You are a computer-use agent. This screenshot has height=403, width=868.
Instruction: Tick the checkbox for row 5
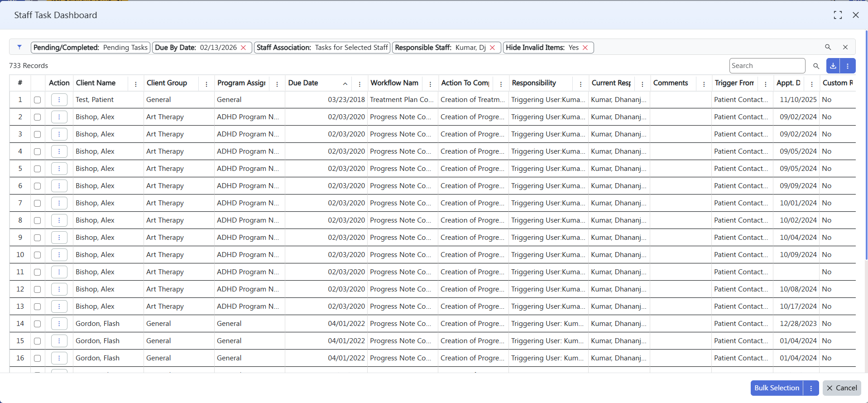pyautogui.click(x=37, y=169)
